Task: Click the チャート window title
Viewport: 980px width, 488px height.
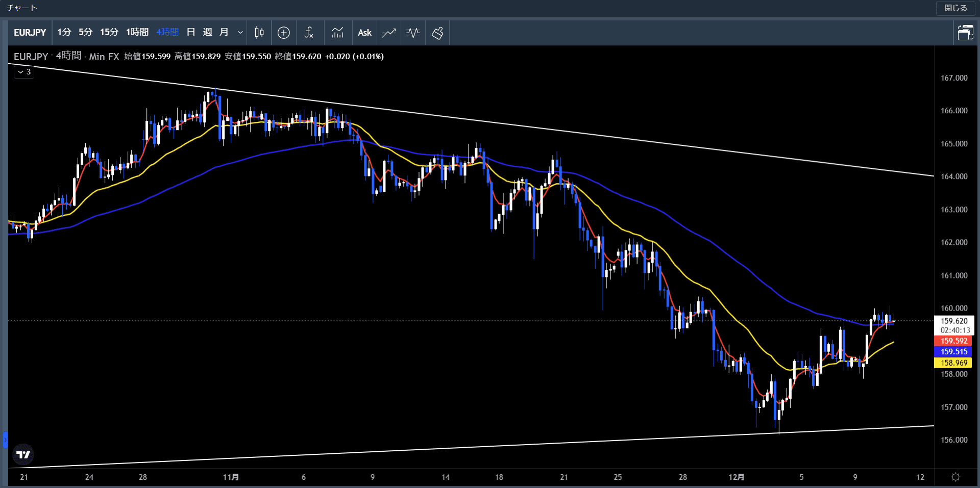Action: 21,8
